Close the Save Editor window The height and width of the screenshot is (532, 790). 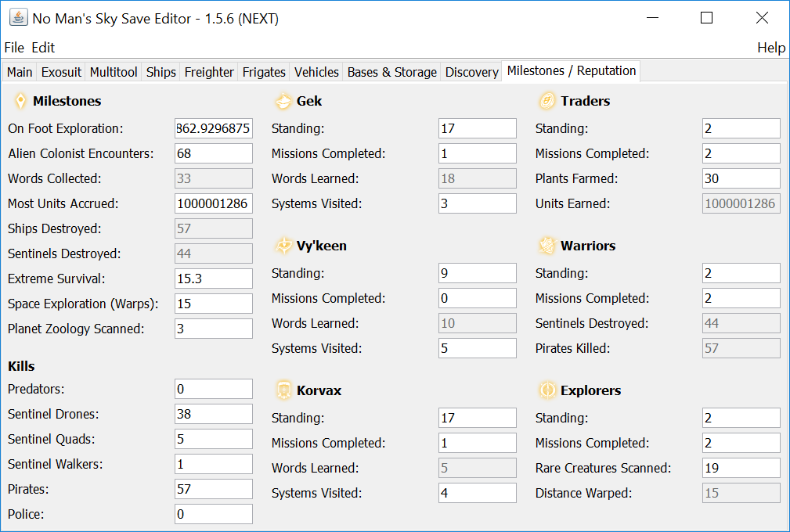[762, 18]
